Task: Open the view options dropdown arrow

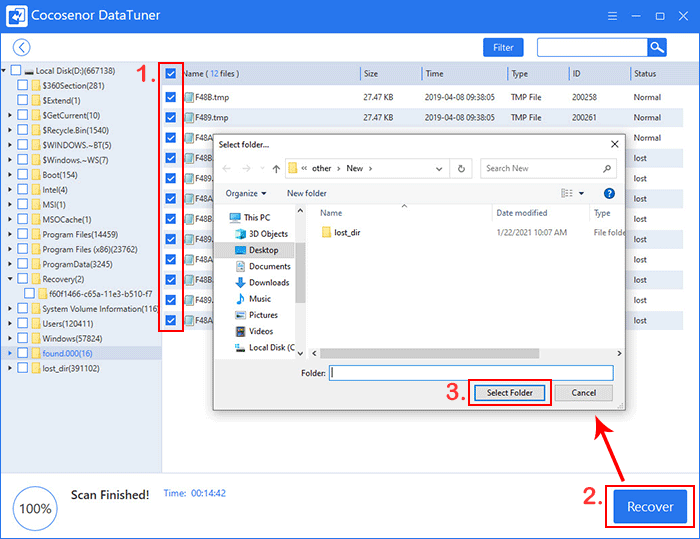Action: [x=581, y=193]
